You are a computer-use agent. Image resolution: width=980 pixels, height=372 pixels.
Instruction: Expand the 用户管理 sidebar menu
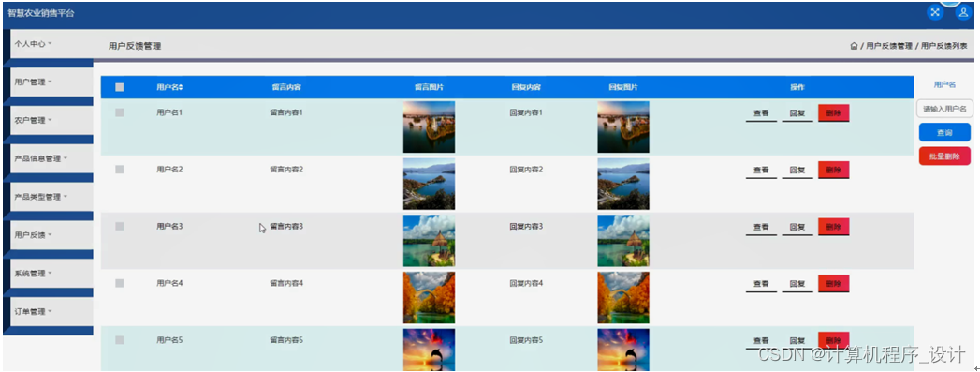click(51, 82)
